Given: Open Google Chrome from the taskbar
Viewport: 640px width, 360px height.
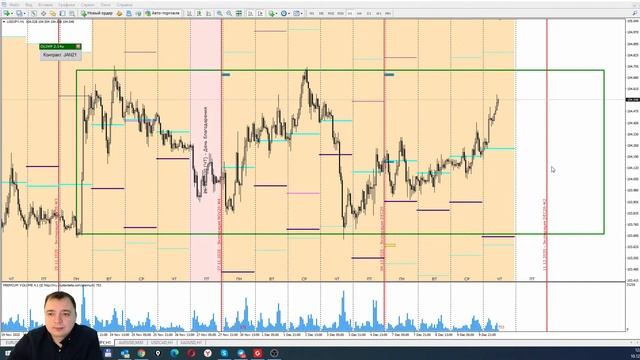Looking at the screenshot, I should click(141, 353).
